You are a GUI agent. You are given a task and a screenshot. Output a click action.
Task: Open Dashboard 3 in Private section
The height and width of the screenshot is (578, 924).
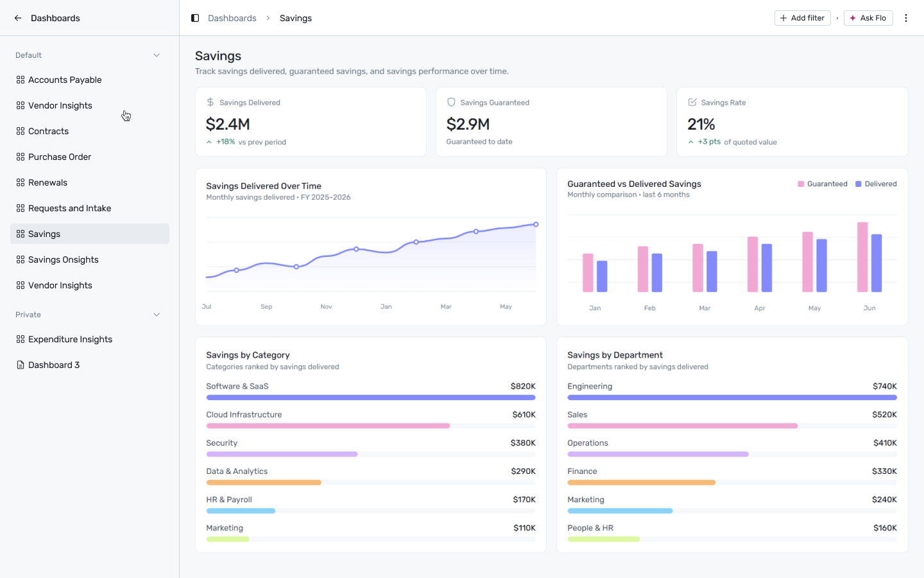click(x=90, y=365)
